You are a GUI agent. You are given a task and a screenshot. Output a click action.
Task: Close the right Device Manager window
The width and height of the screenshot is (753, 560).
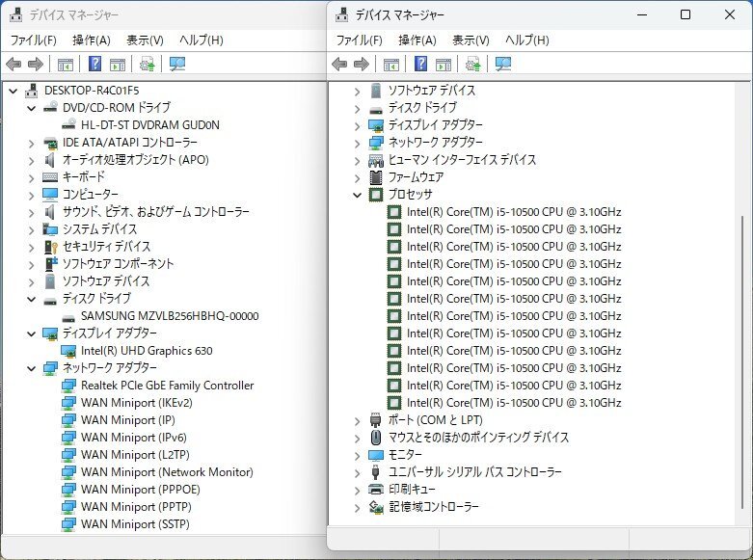coord(730,14)
